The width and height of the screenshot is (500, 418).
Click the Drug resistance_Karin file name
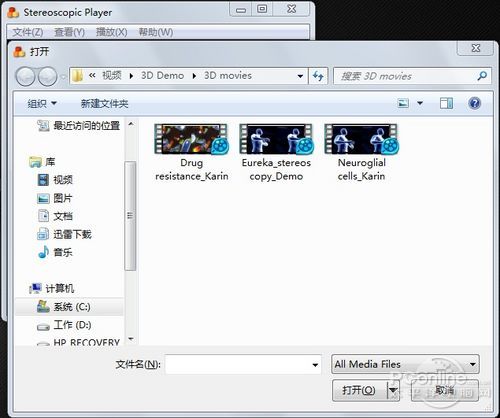192,169
